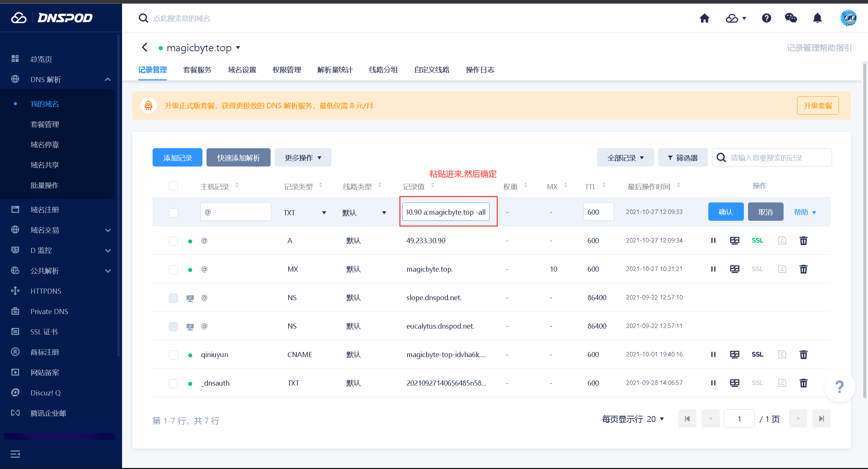Open monitoring for the A record row
The image size is (868, 469).
tap(734, 240)
